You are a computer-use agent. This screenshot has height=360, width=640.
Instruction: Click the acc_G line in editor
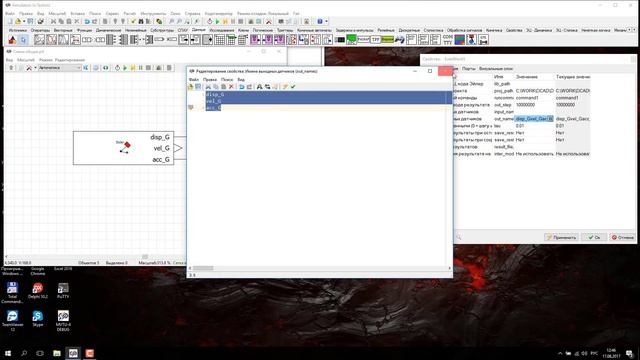coord(213,108)
